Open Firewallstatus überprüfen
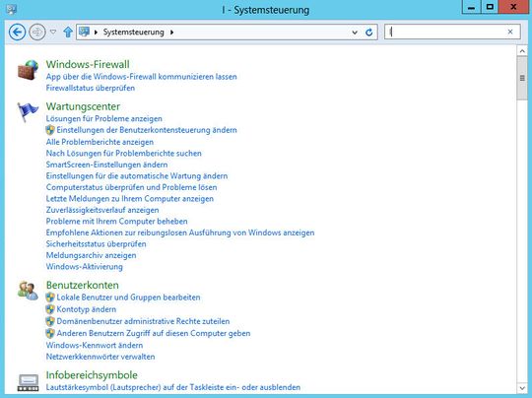The image size is (532, 398). point(91,88)
